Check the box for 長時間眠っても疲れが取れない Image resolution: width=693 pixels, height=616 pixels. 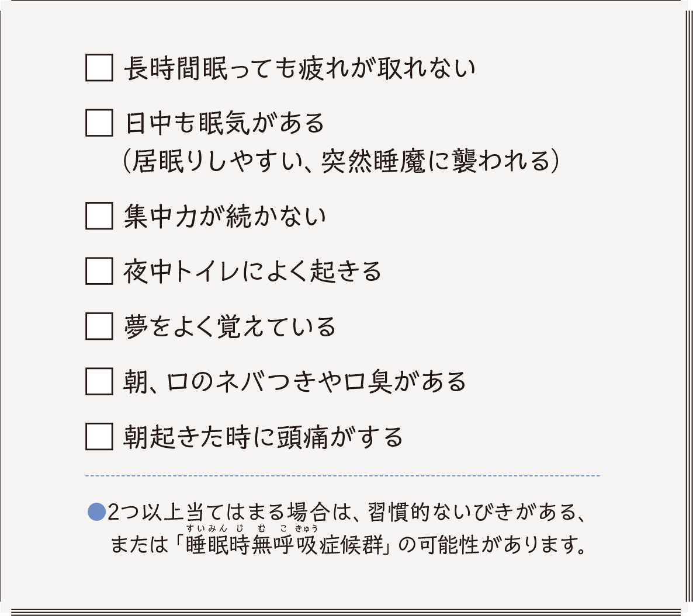tap(99, 68)
